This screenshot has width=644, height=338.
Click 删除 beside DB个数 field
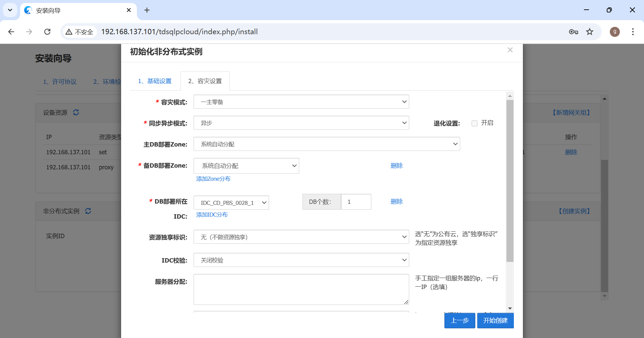(396, 202)
